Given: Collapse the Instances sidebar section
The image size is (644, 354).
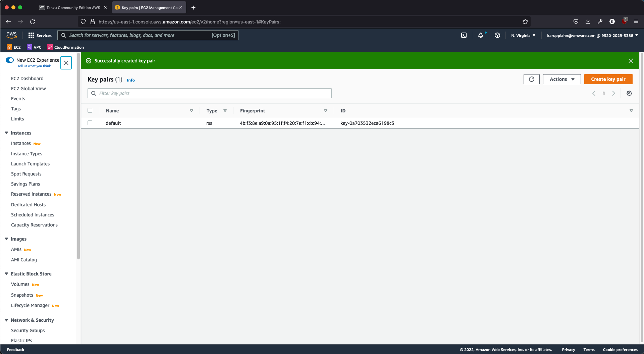Looking at the screenshot, I should tap(6, 133).
